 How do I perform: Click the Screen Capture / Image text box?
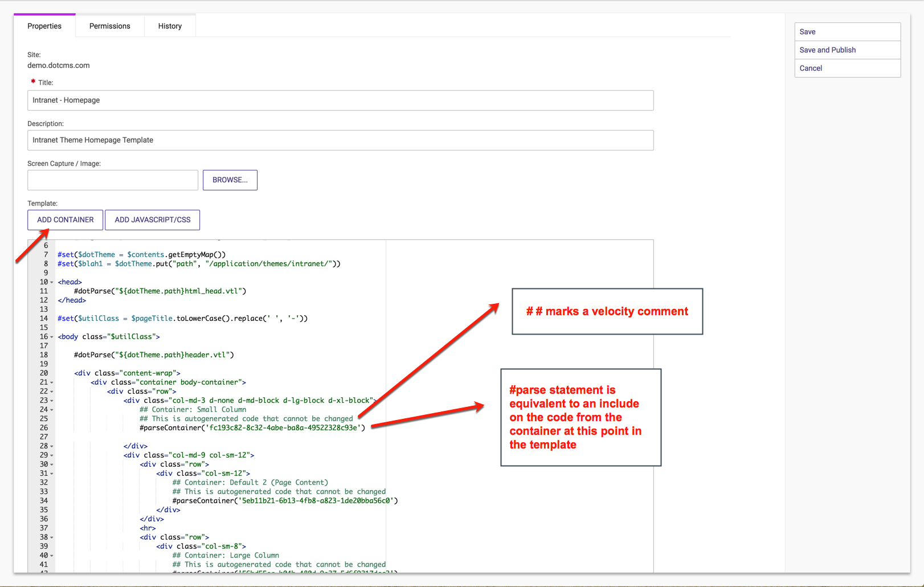(x=113, y=180)
